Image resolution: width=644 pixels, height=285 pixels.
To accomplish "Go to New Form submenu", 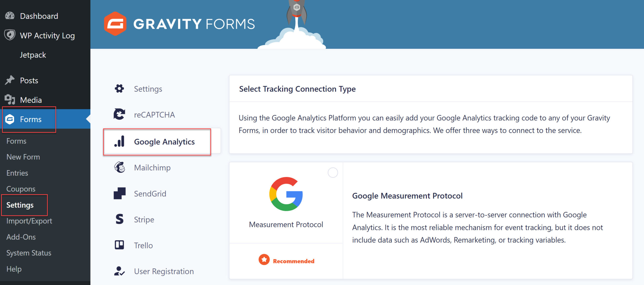I will click(x=23, y=157).
